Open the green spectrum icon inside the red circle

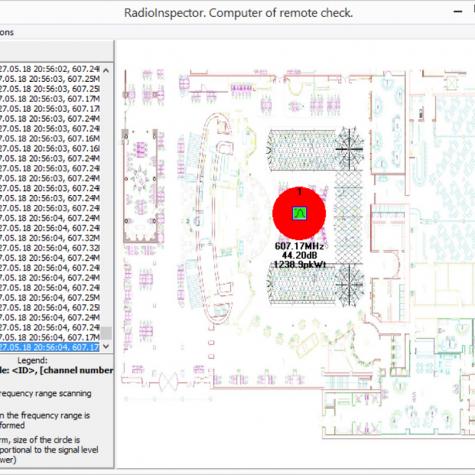299,213
